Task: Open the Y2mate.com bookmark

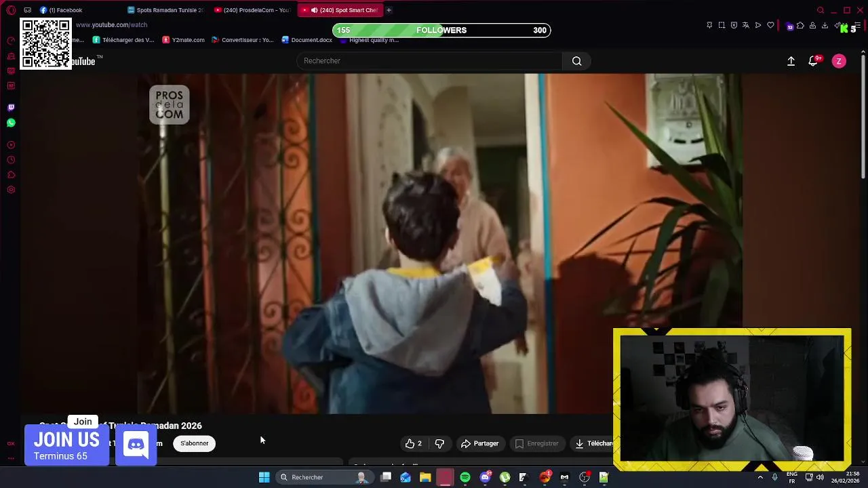Action: (183, 40)
